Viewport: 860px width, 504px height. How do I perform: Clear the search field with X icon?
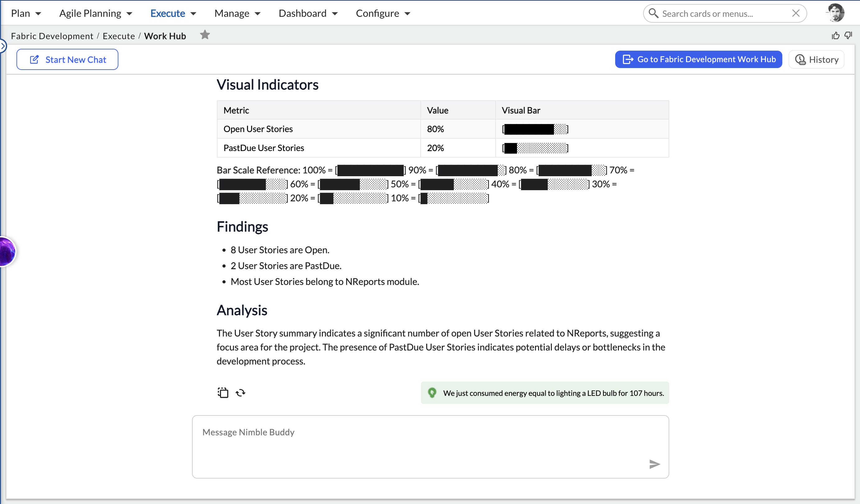796,13
